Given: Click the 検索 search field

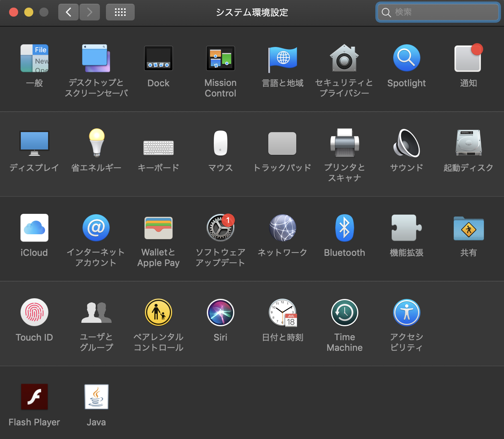Looking at the screenshot, I should coord(437,12).
